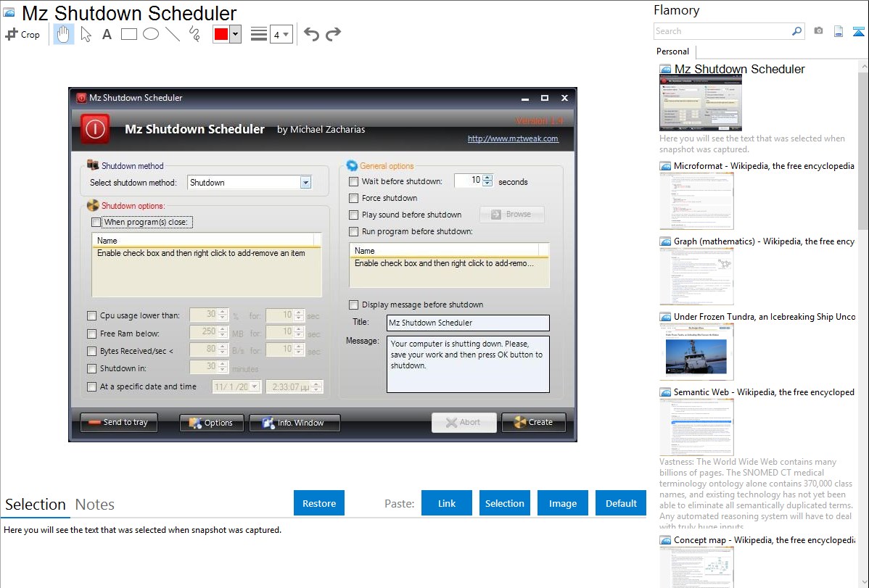Open the Personal tab in Flamory panel

[672, 51]
